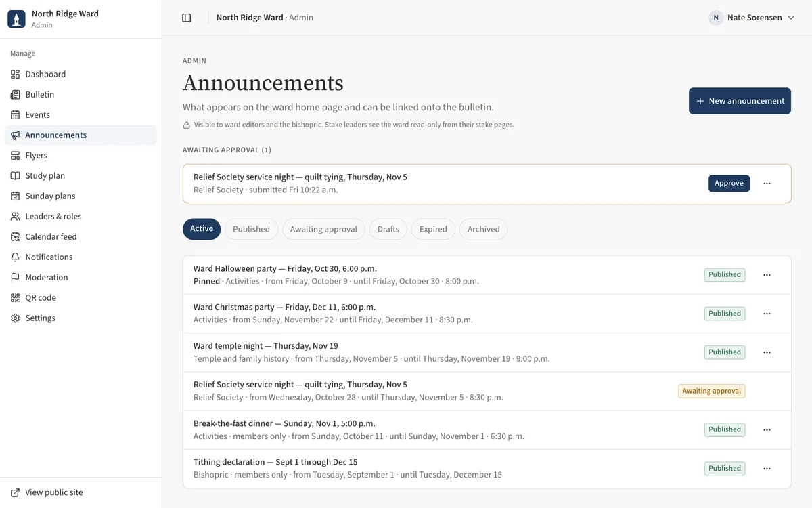Click the Announcements megaphone icon
Viewport: 812px width, 508px height.
pos(15,135)
